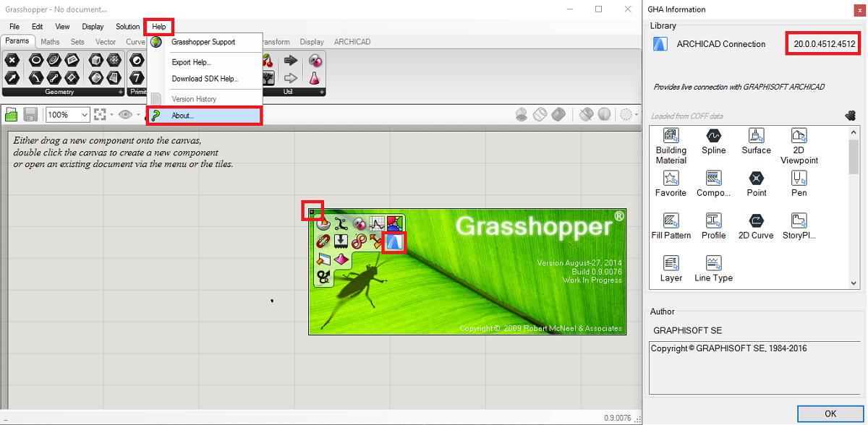This screenshot has height=425, width=868.
Task: Click the green Open File folder icon
Action: 11,114
